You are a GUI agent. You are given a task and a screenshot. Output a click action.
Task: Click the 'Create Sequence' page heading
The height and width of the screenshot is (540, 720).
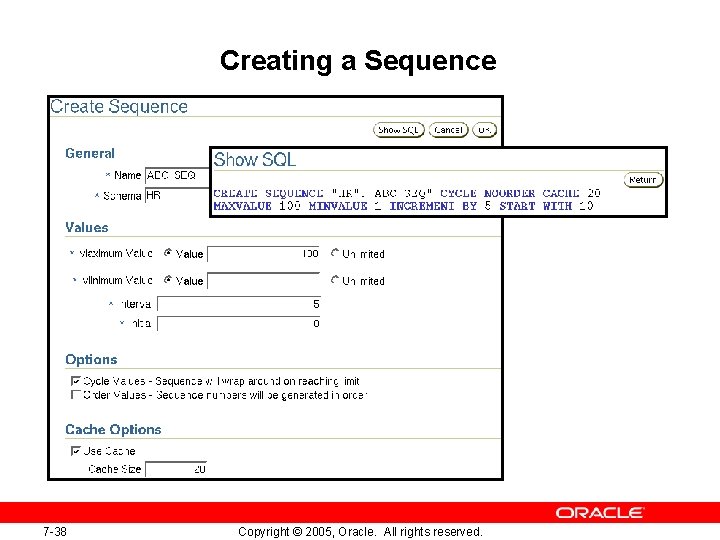(x=119, y=107)
